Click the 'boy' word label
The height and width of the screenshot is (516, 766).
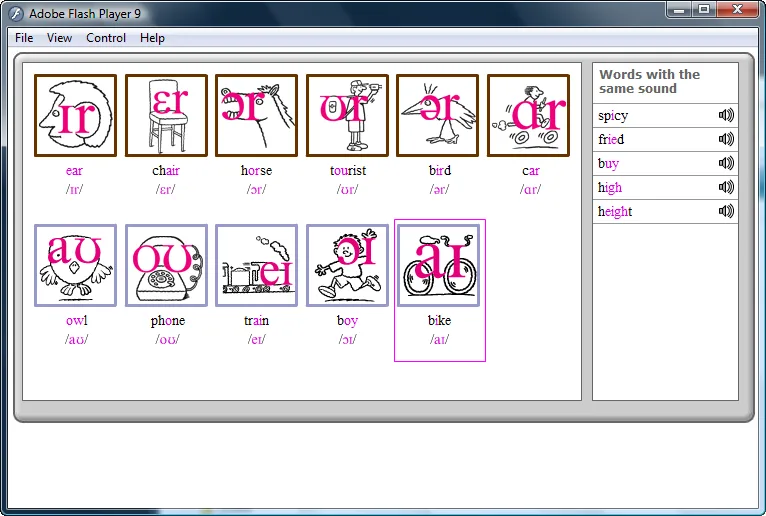[347, 321]
